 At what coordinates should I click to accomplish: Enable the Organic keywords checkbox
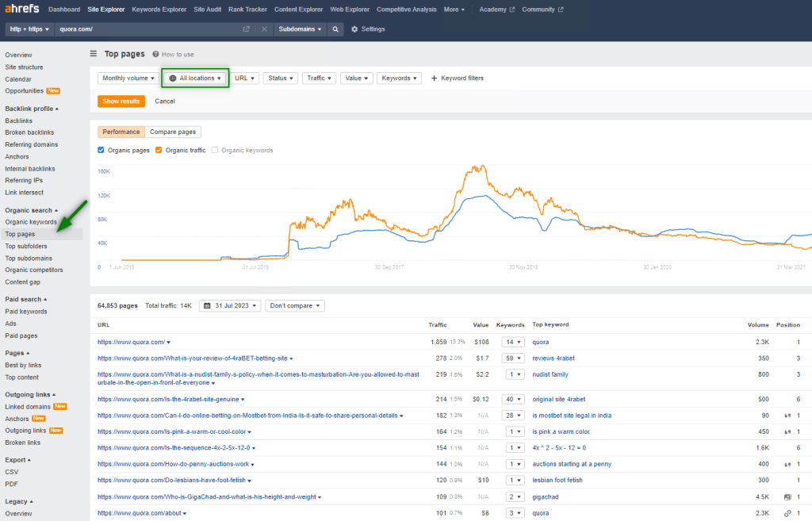coord(215,150)
